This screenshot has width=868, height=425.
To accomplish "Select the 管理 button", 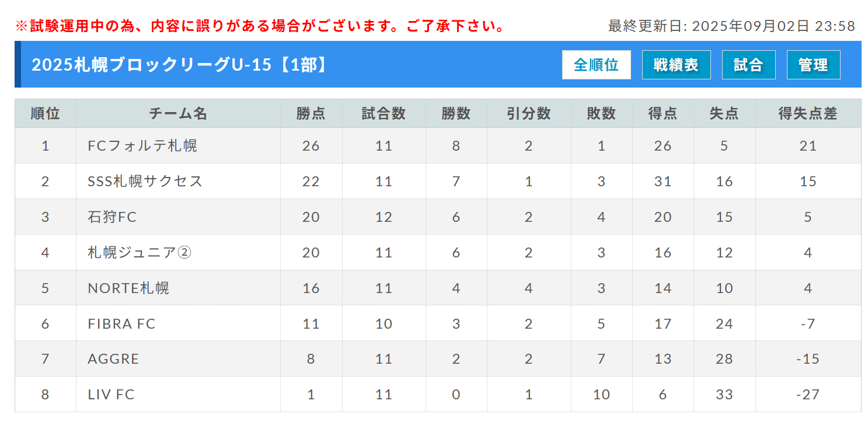I will [x=813, y=65].
